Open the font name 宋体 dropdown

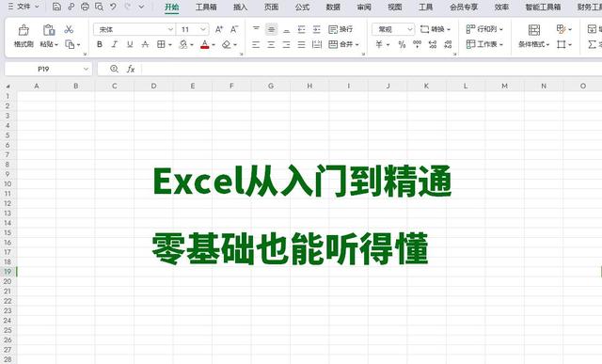point(135,29)
